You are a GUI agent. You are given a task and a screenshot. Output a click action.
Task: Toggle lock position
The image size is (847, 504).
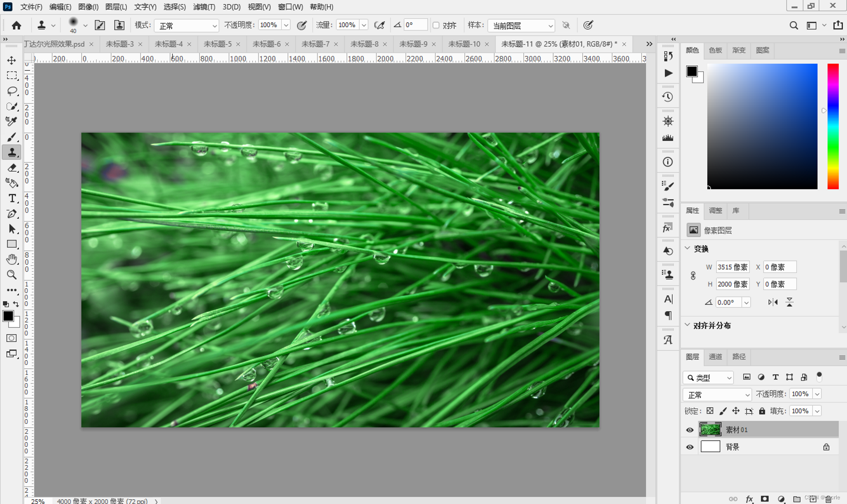pos(736,411)
